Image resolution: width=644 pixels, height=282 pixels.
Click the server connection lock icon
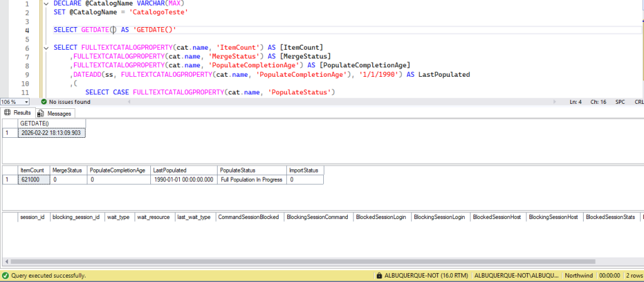tap(379, 276)
